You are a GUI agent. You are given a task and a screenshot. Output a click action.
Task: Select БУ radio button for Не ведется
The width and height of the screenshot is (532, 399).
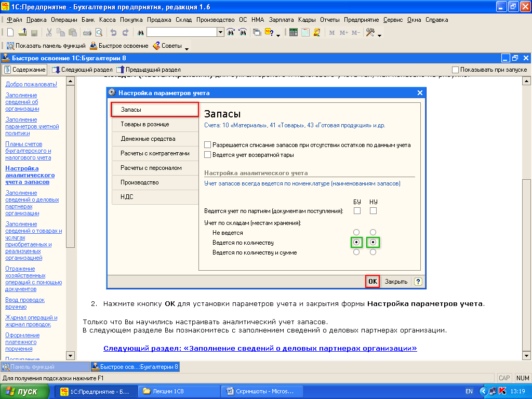coord(356,232)
